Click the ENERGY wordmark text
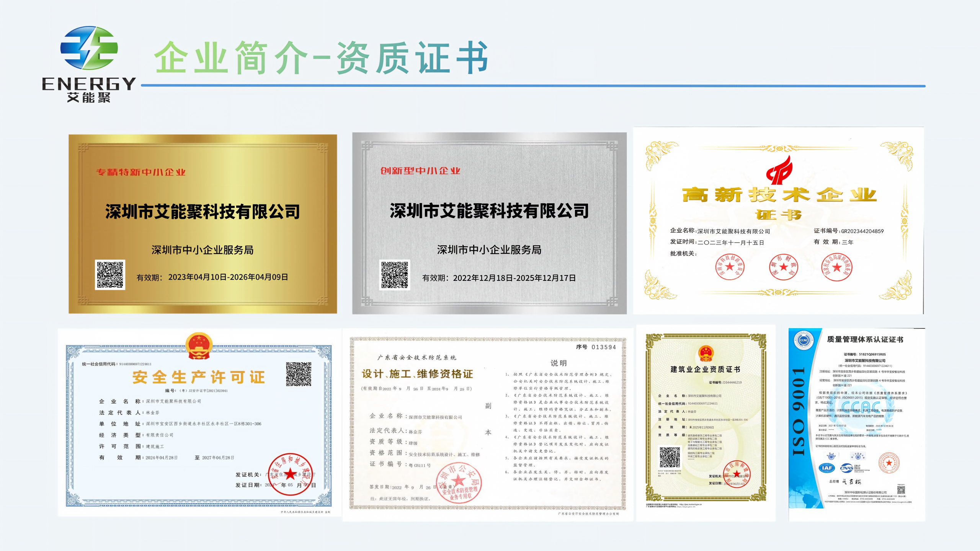The image size is (980, 551). 89,84
